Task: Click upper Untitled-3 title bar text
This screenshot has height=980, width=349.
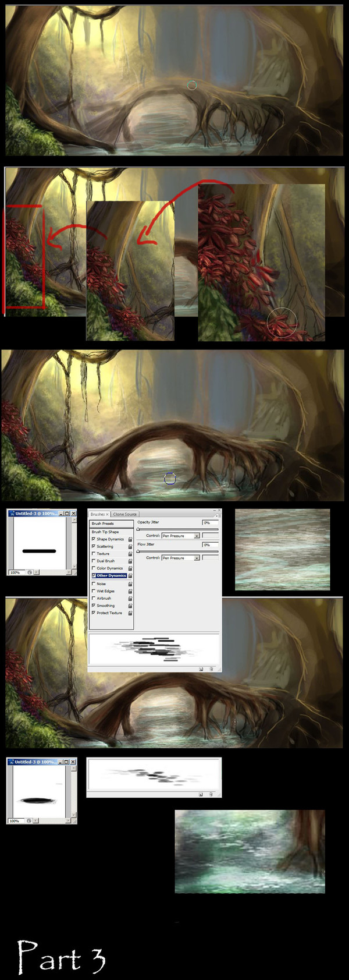Action: (35, 514)
